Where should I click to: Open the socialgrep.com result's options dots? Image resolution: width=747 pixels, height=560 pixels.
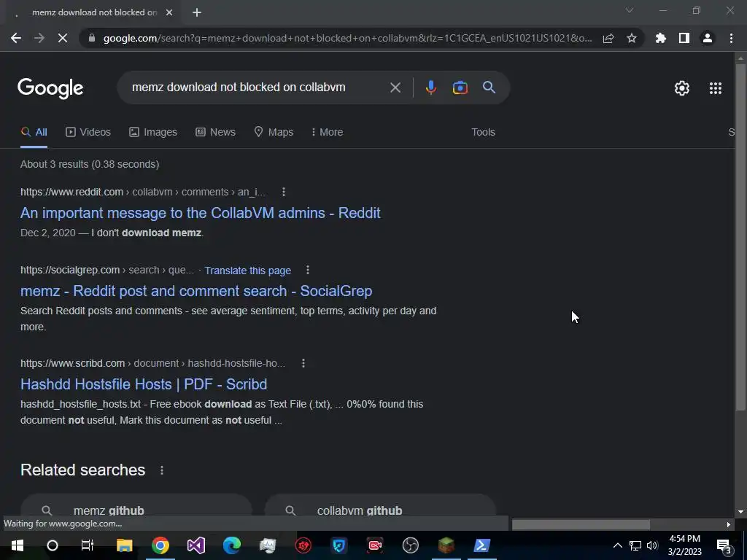pyautogui.click(x=308, y=270)
